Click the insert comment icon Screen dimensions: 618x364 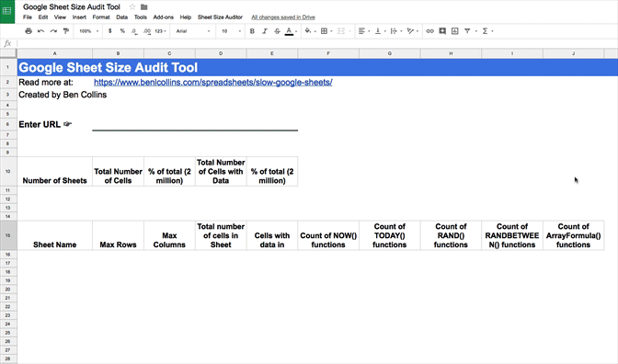(442, 31)
